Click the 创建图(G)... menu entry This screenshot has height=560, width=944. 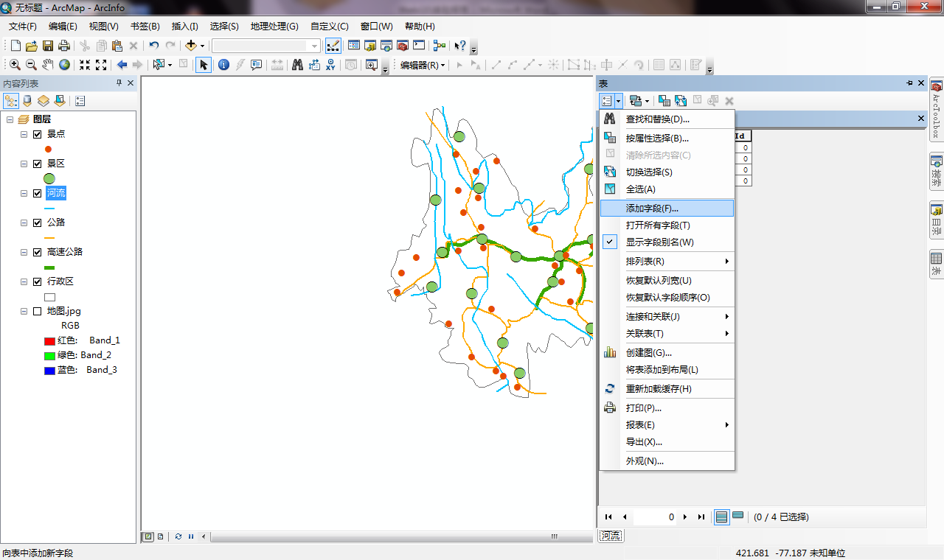[x=667, y=353]
